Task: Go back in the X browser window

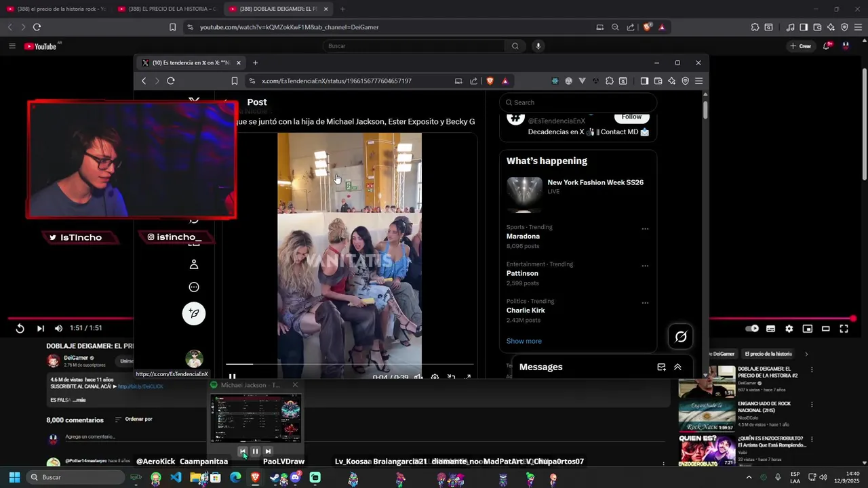Action: (x=144, y=81)
